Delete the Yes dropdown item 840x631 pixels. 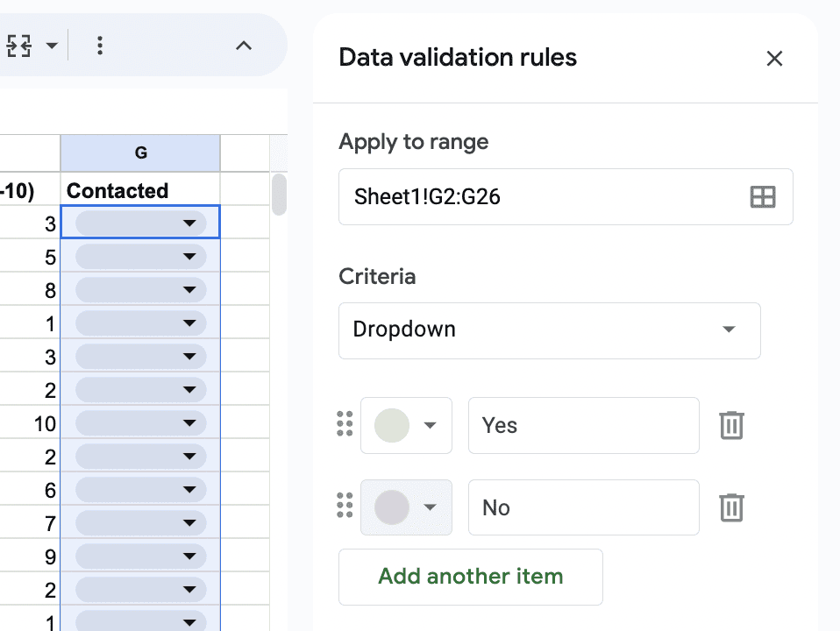pyautogui.click(x=731, y=425)
